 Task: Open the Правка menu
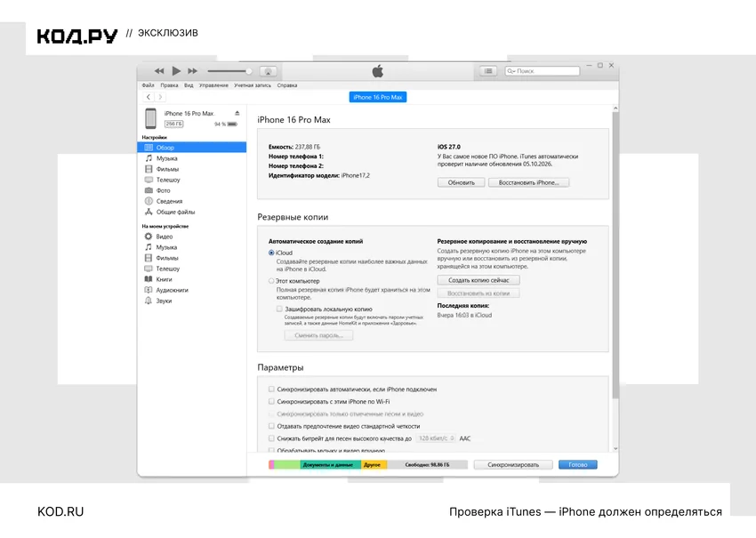169,85
